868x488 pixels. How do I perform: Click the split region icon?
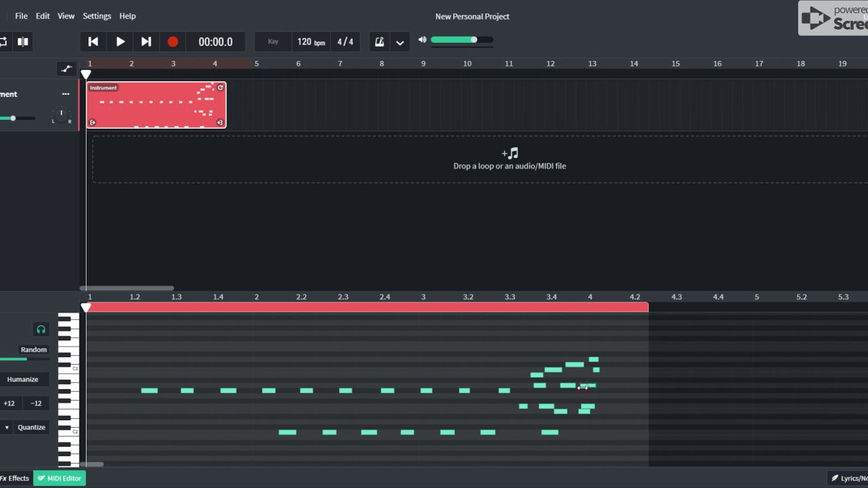[23, 42]
